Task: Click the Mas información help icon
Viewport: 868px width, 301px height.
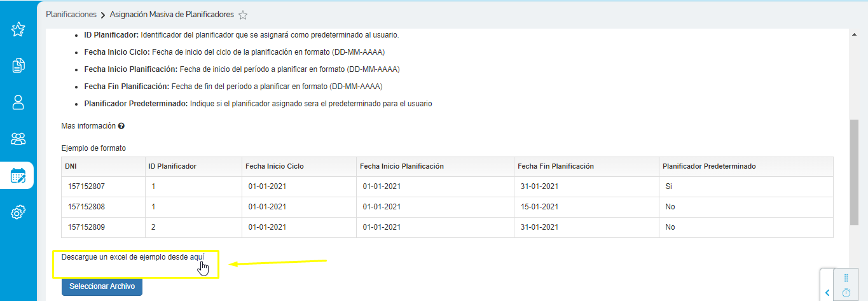Action: (x=121, y=126)
